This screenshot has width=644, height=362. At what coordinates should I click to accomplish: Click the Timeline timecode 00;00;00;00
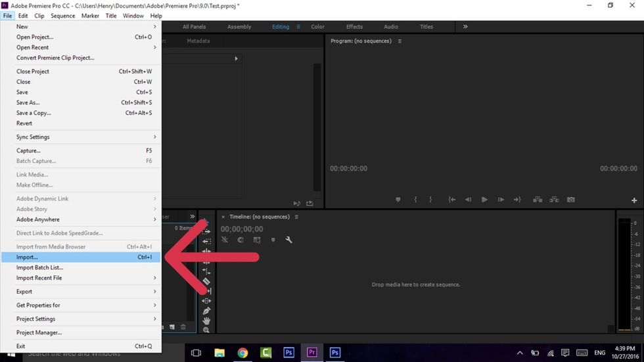tap(242, 229)
